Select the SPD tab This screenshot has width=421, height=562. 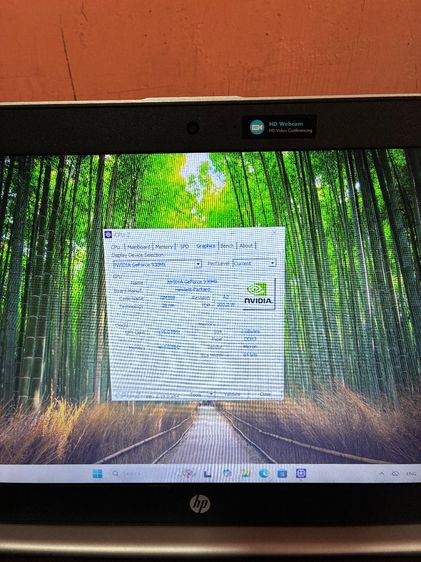pyautogui.click(x=185, y=246)
